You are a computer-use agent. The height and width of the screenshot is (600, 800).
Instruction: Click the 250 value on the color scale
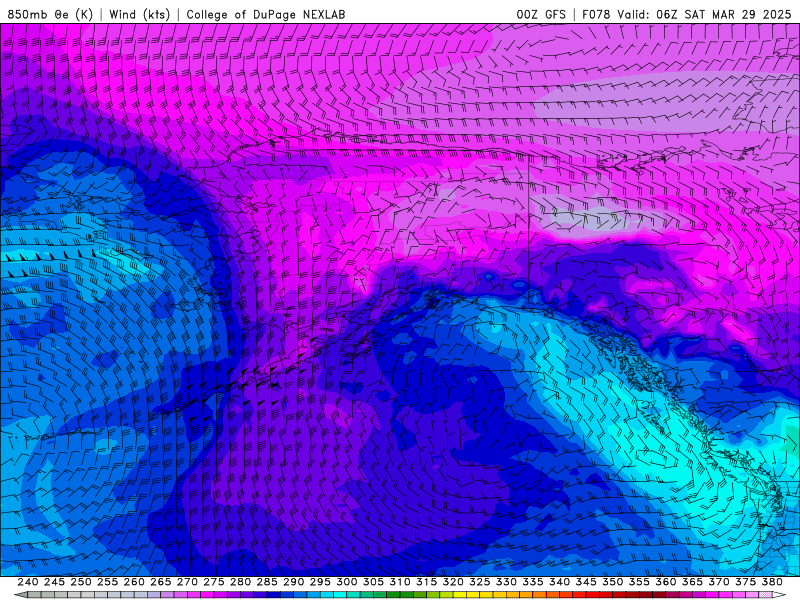click(x=81, y=582)
